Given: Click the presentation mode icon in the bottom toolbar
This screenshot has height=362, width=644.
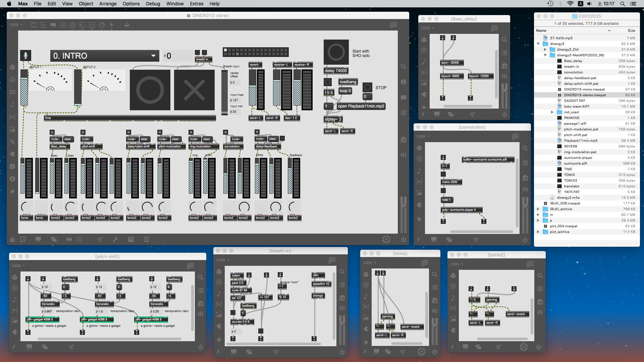Looking at the screenshot, I should pos(38,239).
